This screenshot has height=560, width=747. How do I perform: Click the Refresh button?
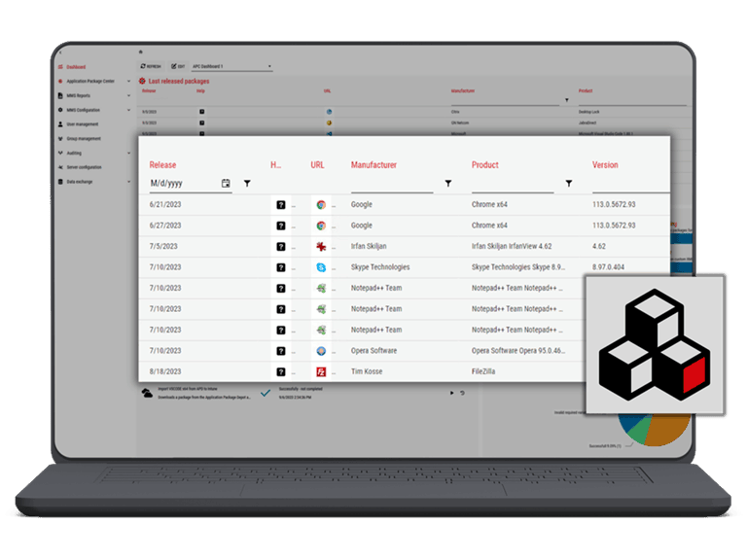pyautogui.click(x=151, y=66)
